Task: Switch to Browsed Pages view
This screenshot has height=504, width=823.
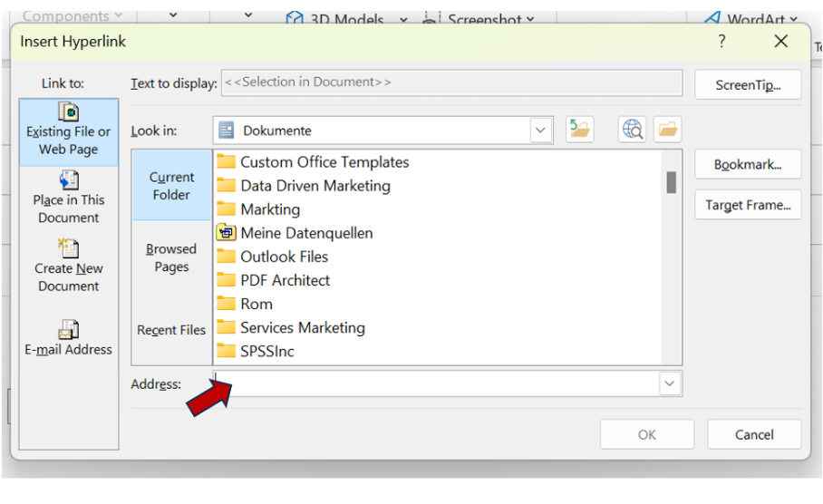Action: pos(171,257)
